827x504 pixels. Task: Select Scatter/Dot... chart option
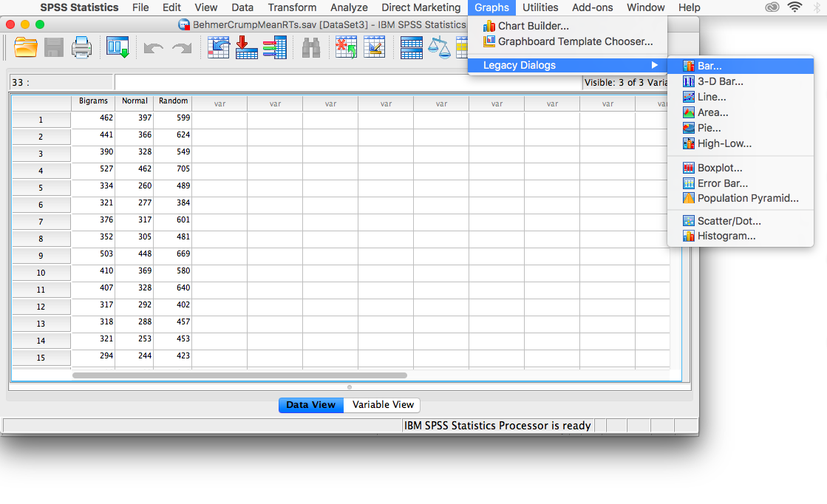click(741, 221)
